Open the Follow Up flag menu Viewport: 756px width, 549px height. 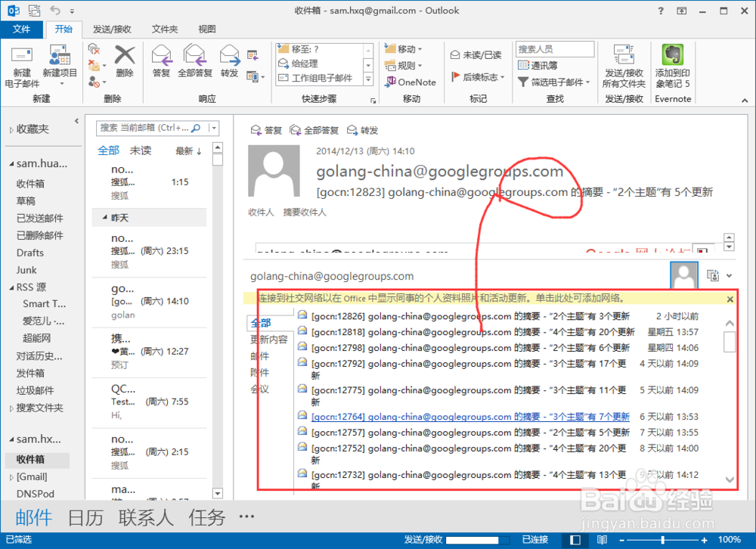click(477, 76)
